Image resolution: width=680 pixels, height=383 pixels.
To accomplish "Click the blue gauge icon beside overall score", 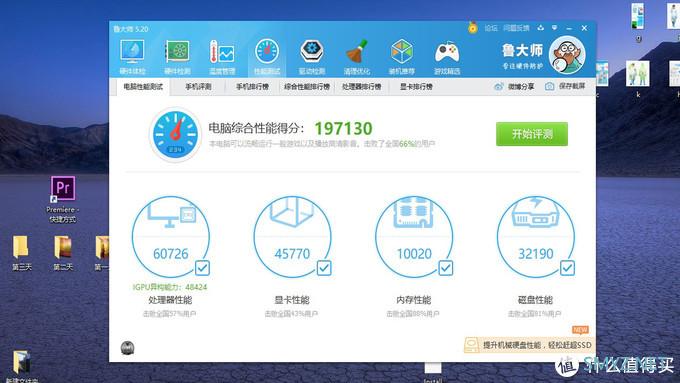I will click(x=175, y=134).
